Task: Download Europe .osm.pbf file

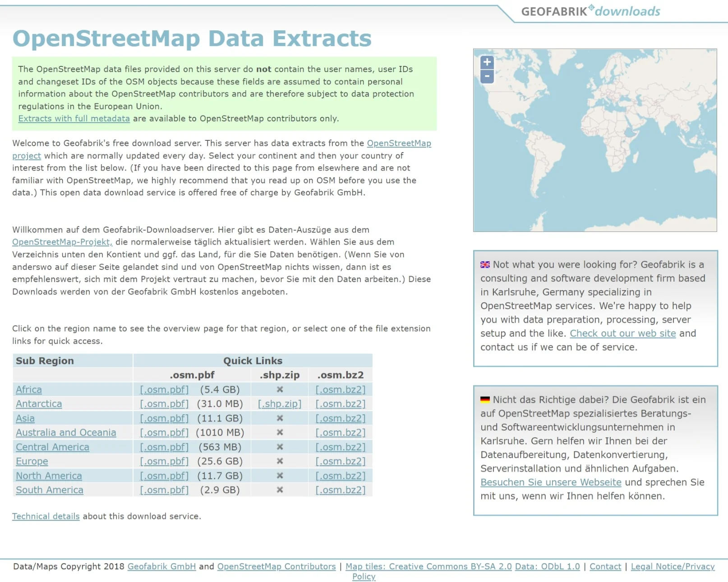Action: pyautogui.click(x=164, y=462)
